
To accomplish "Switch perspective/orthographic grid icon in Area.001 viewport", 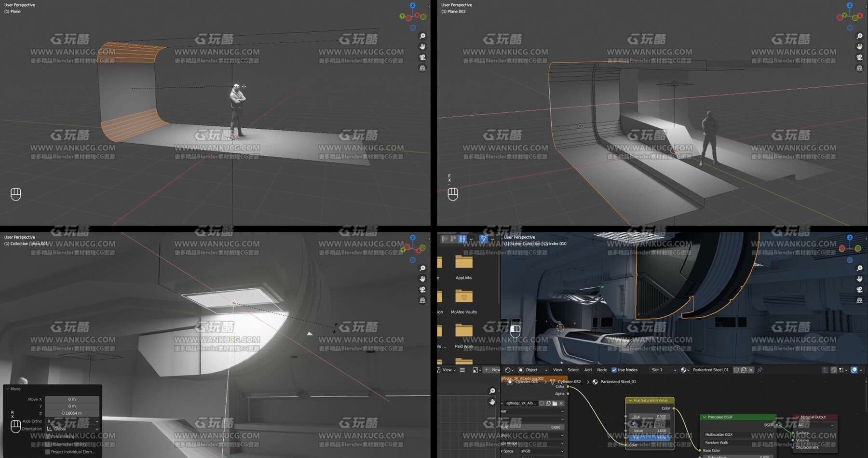I will coord(422,300).
